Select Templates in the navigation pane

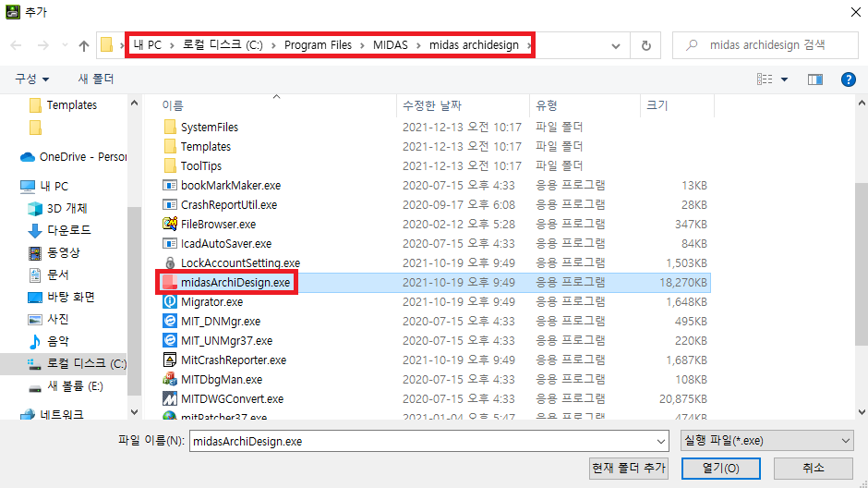[71, 105]
